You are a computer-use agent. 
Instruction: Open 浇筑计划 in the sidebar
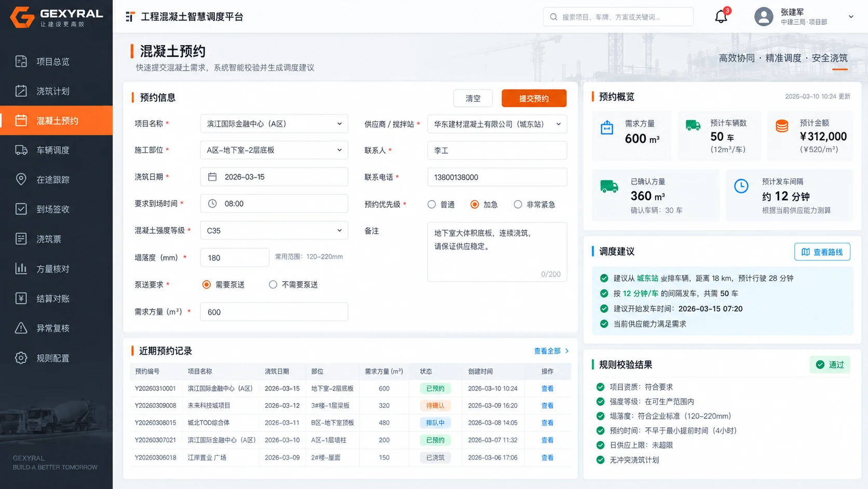coord(56,91)
